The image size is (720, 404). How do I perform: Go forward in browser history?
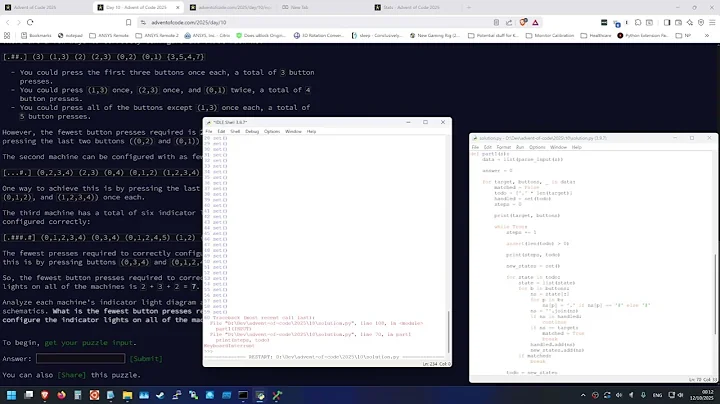pos(19,22)
